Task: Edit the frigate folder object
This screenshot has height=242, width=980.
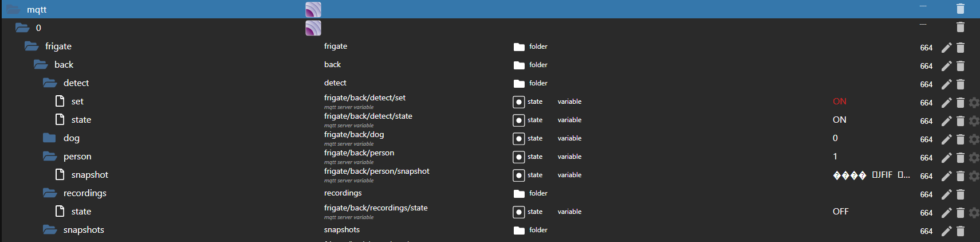Action: 946,48
